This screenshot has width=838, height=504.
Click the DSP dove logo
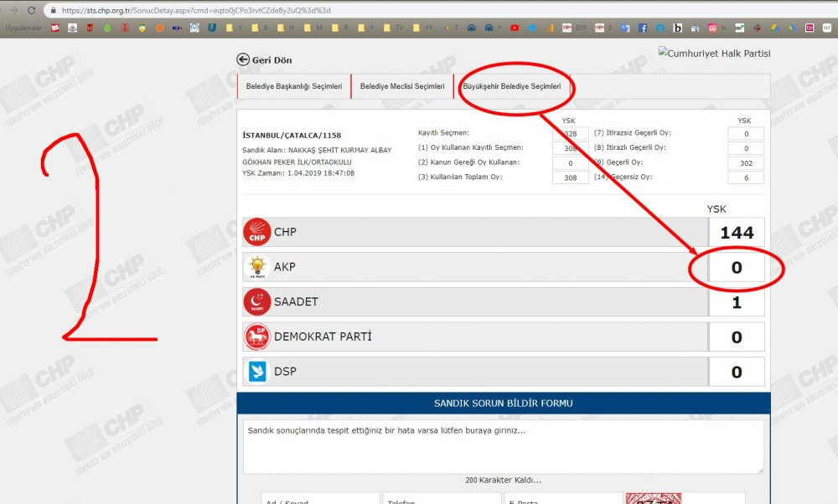(257, 372)
